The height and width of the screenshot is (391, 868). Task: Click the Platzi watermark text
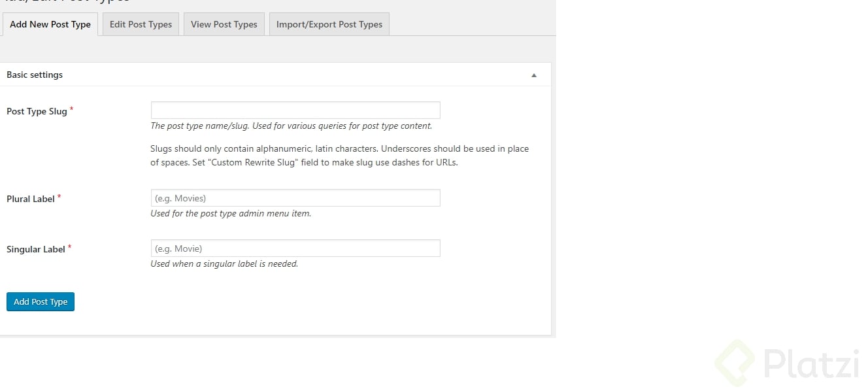pos(810,363)
